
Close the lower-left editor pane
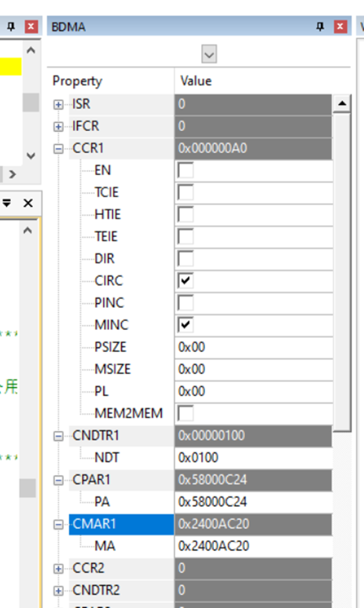coord(28,203)
